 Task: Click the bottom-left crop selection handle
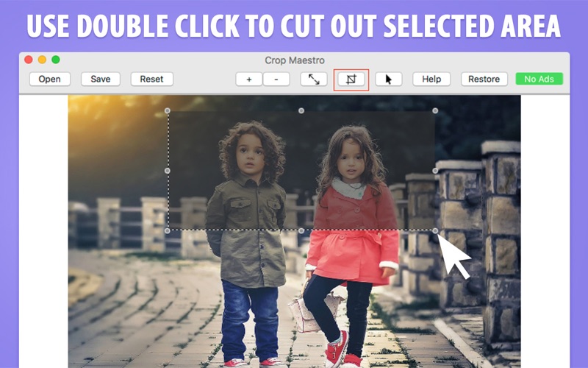tap(168, 230)
